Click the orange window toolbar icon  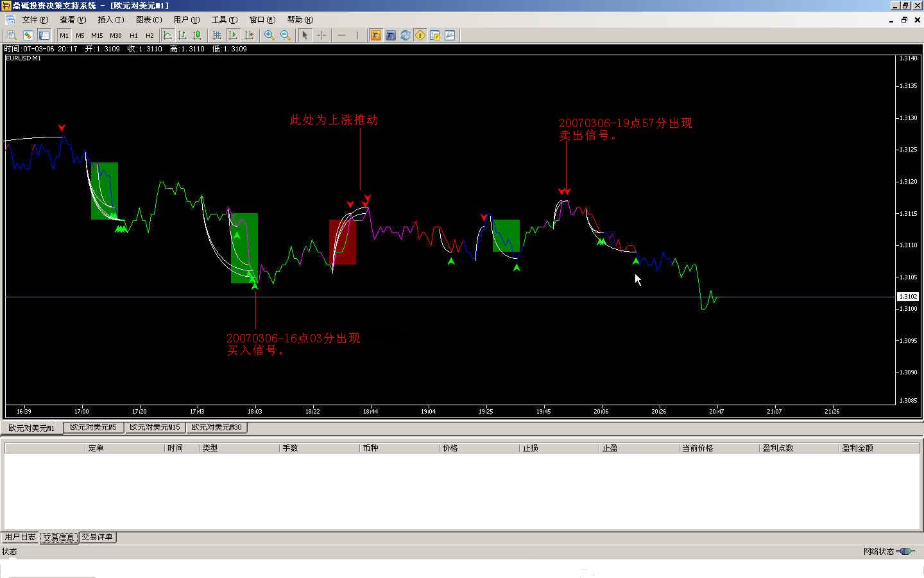tap(376, 35)
